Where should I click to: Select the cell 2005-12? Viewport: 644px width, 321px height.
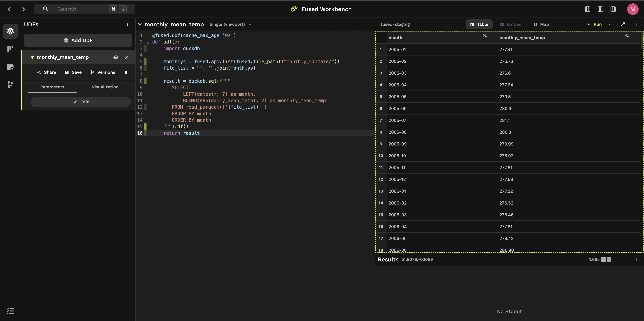click(442, 179)
